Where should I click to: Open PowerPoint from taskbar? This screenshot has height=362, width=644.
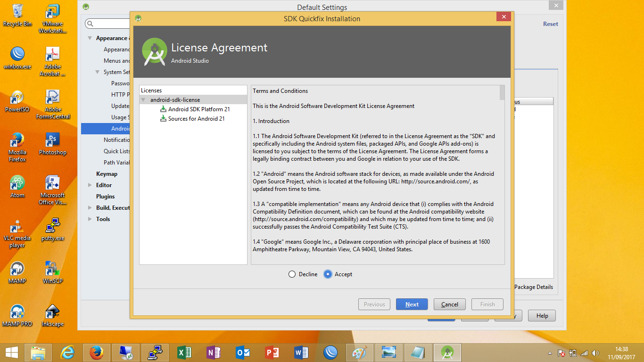(x=272, y=353)
